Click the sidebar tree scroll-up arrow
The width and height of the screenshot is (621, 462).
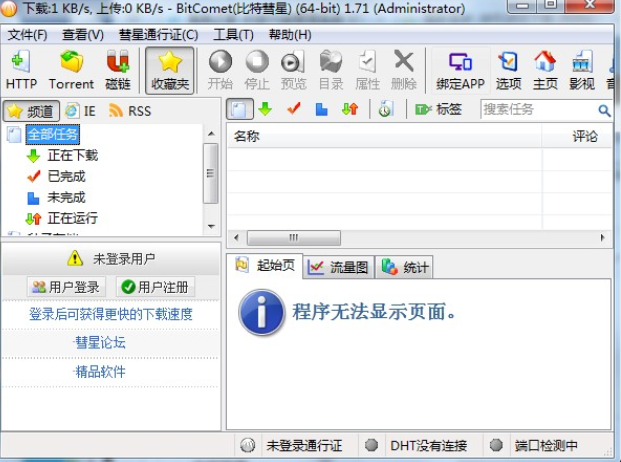point(211,134)
